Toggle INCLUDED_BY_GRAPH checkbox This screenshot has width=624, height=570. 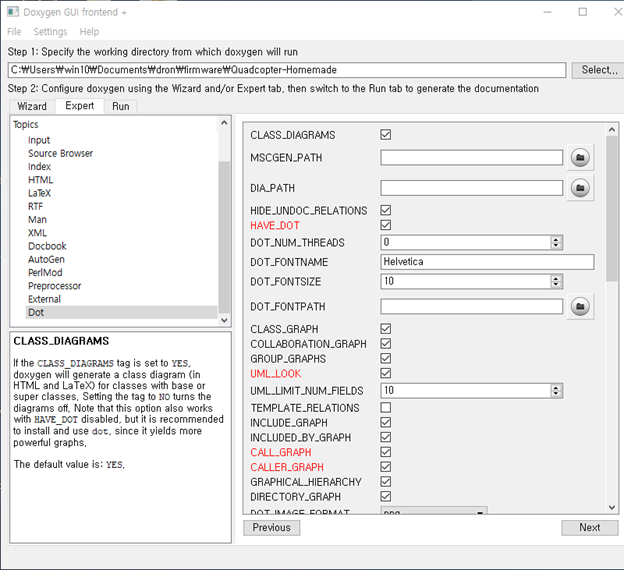coord(386,437)
